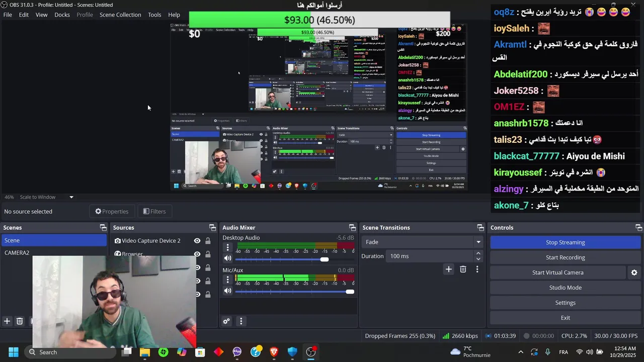Decrease transition duration with down arrow
This screenshot has width=644, height=362.
pyautogui.click(x=478, y=259)
